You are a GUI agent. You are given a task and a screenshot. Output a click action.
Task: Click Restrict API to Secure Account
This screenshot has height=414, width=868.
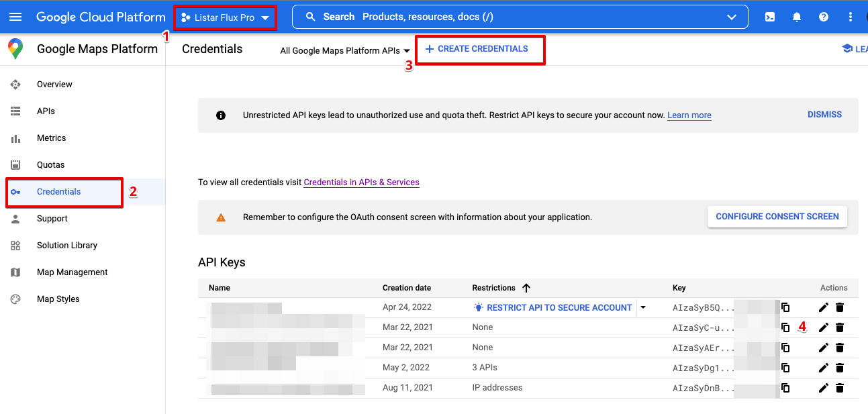click(552, 307)
